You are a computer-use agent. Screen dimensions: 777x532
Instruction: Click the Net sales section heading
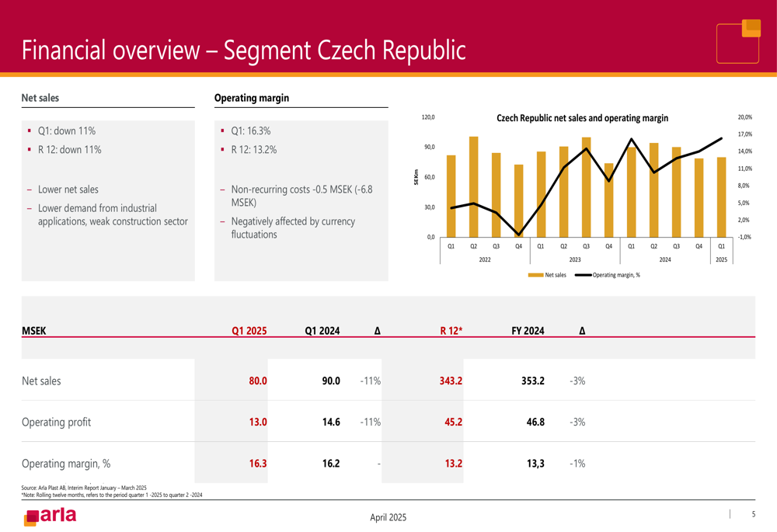click(x=40, y=98)
